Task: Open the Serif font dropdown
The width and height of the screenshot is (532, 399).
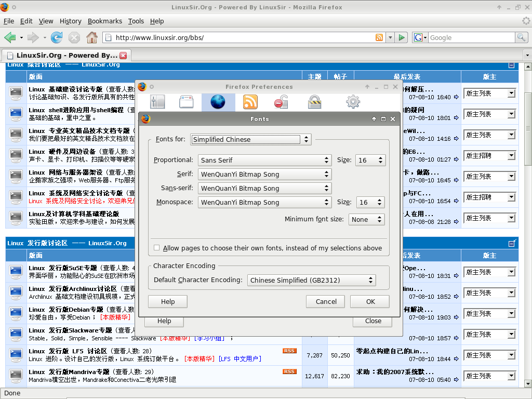Action: coord(264,175)
